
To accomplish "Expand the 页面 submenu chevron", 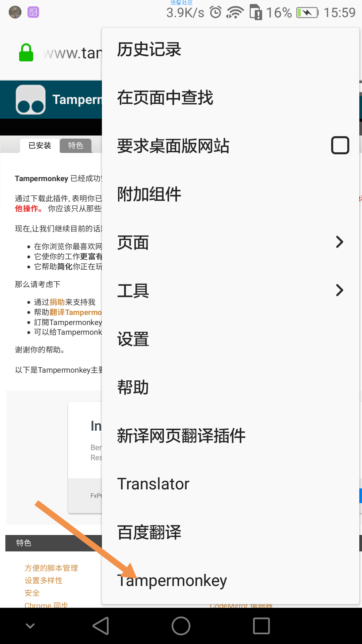I will 340,242.
